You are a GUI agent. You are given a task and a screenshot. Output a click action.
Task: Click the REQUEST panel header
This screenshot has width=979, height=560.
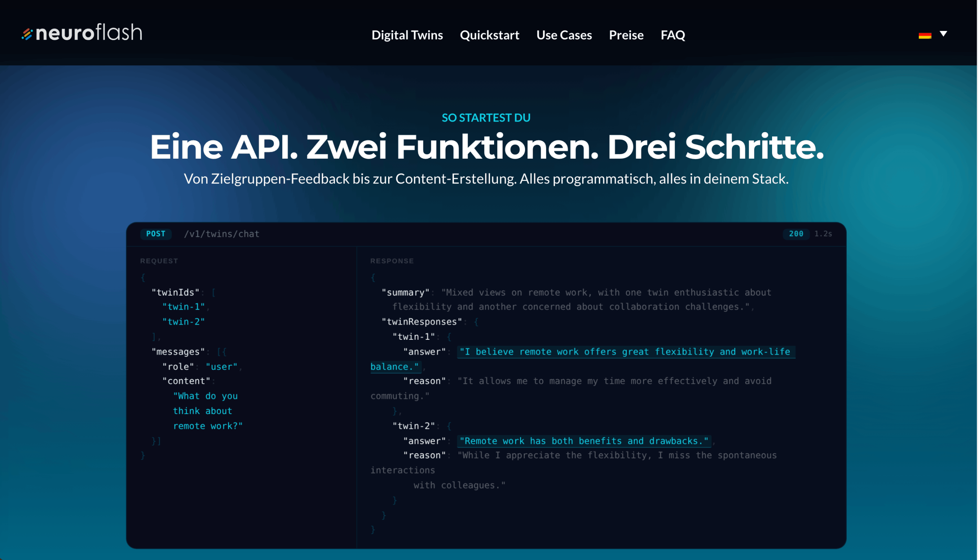point(158,260)
